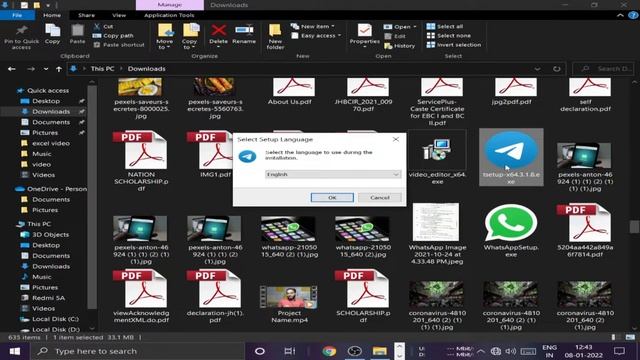The height and width of the screenshot is (360, 640).
Task: Select declaration-jh(1).pdf file
Action: 215,296
